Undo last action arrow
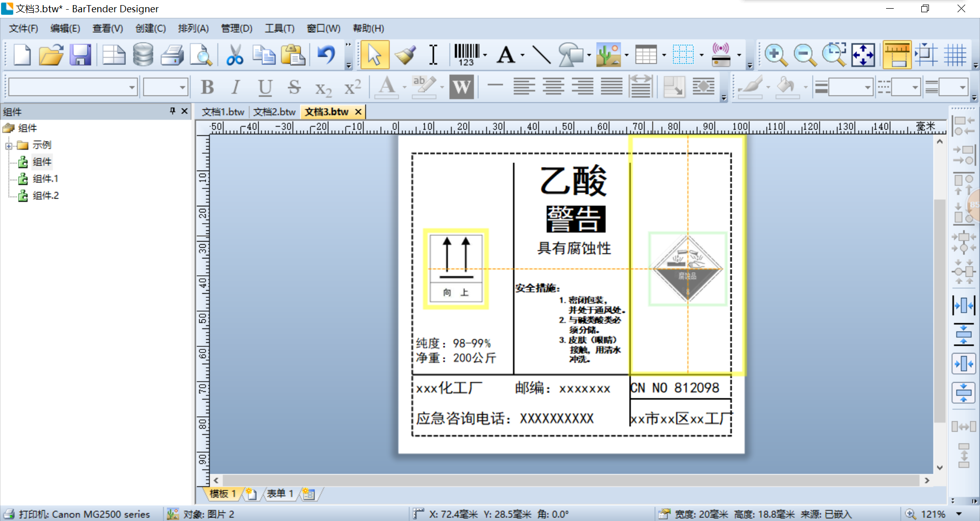This screenshot has height=521, width=980. coord(326,55)
